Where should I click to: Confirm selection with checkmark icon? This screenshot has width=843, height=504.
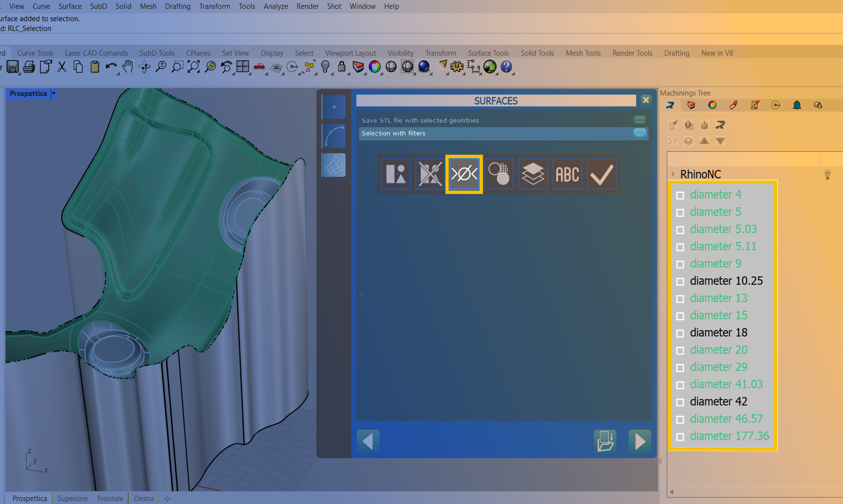pos(601,174)
